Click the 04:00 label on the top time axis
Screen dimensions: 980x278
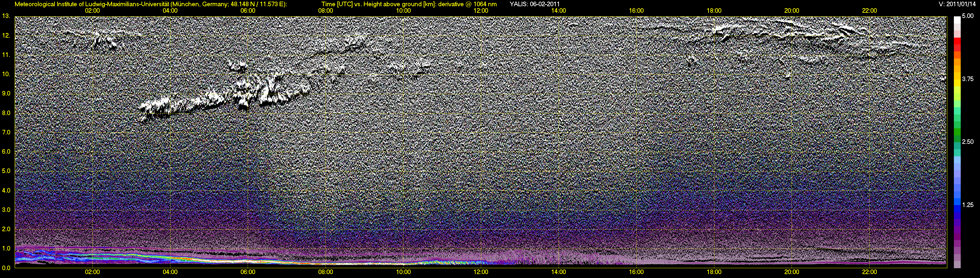click(170, 11)
